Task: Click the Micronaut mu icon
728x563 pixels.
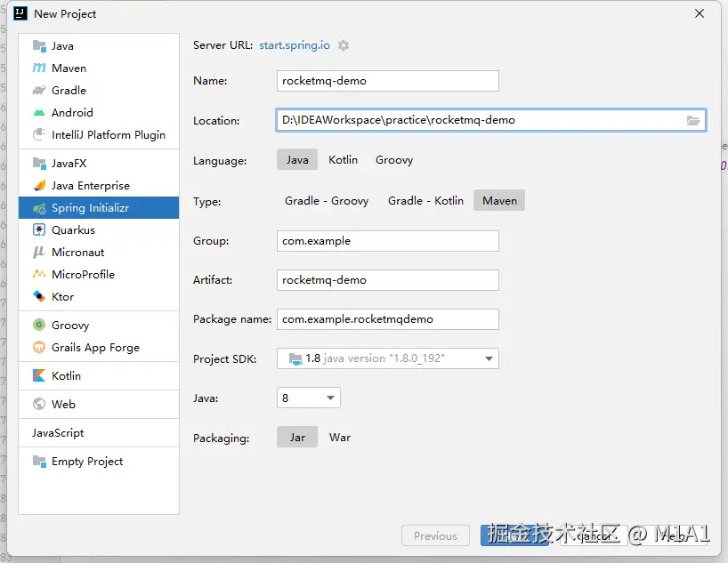Action: coord(39,252)
